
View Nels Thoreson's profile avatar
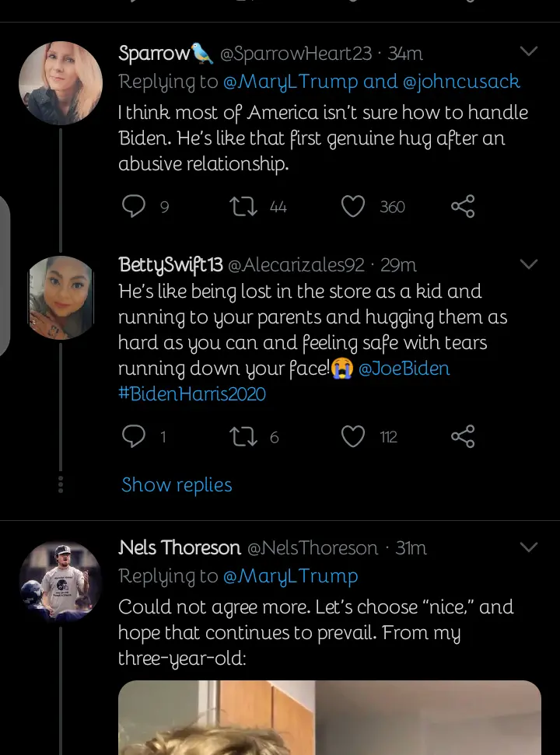pos(61,581)
